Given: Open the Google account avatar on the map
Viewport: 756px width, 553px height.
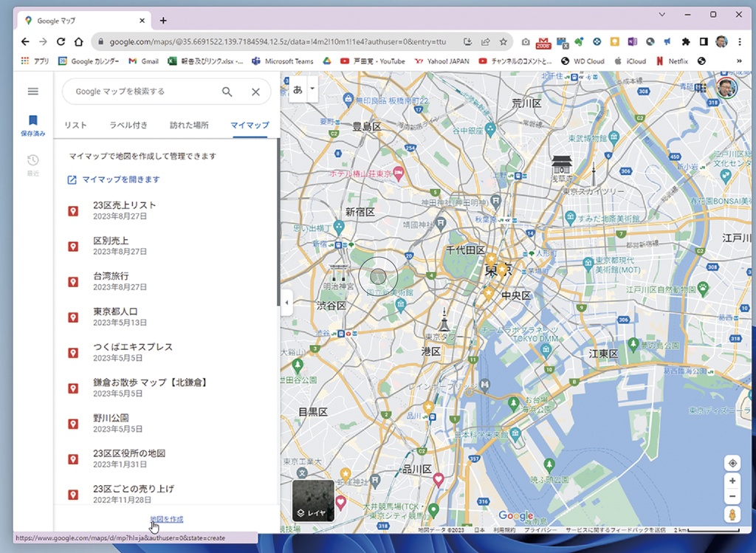Looking at the screenshot, I should point(726,89).
